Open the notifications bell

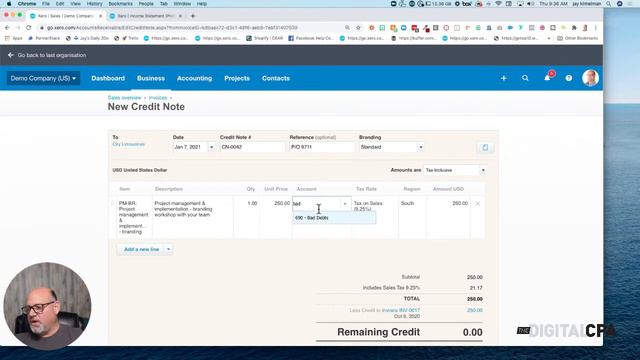pos(547,78)
